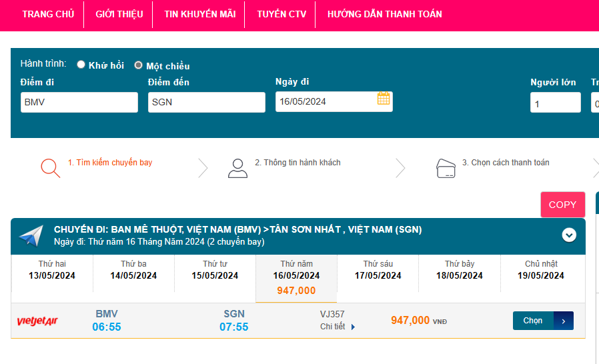
Task: Open the Ngày đi date field
Action: [326, 102]
